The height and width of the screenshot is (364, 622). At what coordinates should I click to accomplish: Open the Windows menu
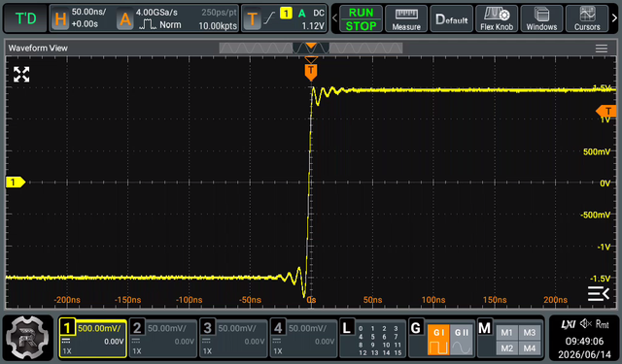click(x=541, y=18)
